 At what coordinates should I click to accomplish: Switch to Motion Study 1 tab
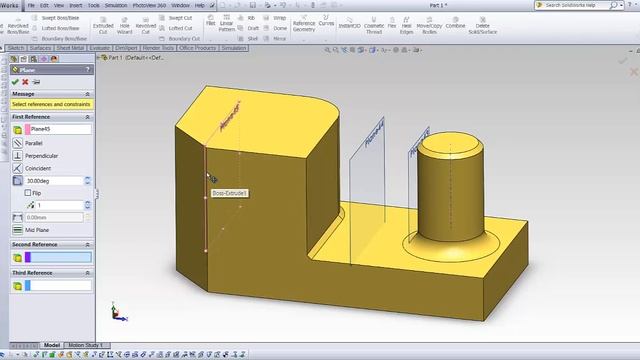(x=86, y=345)
